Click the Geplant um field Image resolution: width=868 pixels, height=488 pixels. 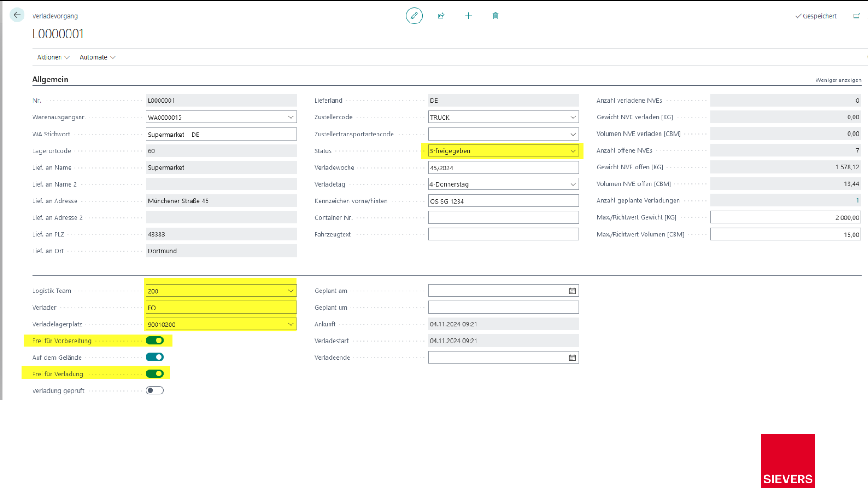[503, 308]
